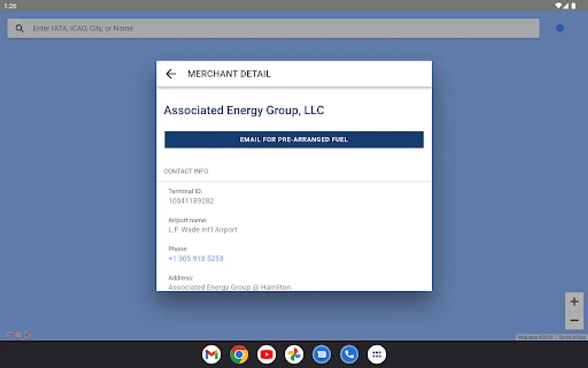Click the Terminal ID value 10041189282
588x368 pixels.
[191, 201]
